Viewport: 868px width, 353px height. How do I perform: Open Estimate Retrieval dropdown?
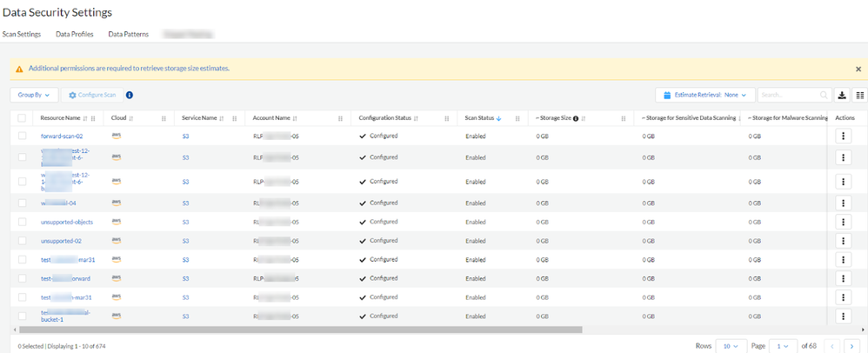704,95
